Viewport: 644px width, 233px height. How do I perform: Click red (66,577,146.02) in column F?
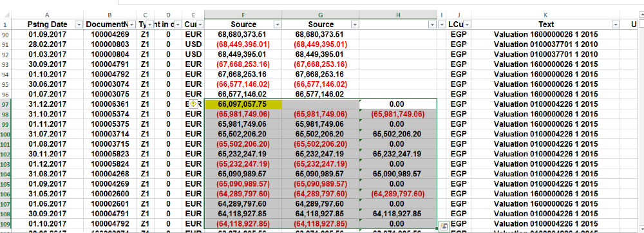coord(243,84)
